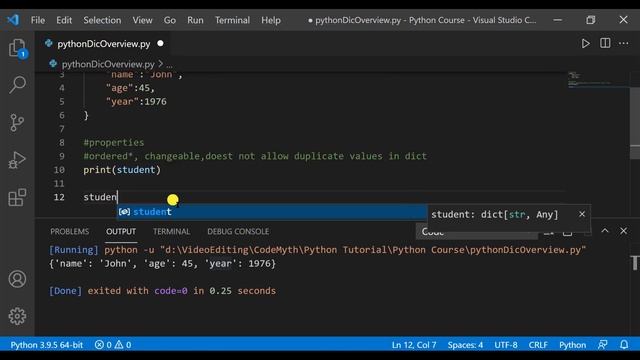
Task: Open the View menu
Action: pyautogui.click(x=142, y=20)
